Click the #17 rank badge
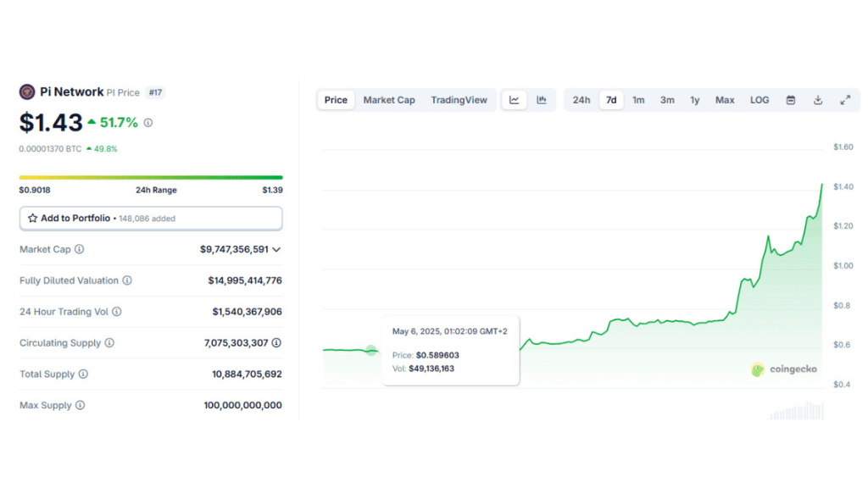868x488 pixels. tap(156, 92)
